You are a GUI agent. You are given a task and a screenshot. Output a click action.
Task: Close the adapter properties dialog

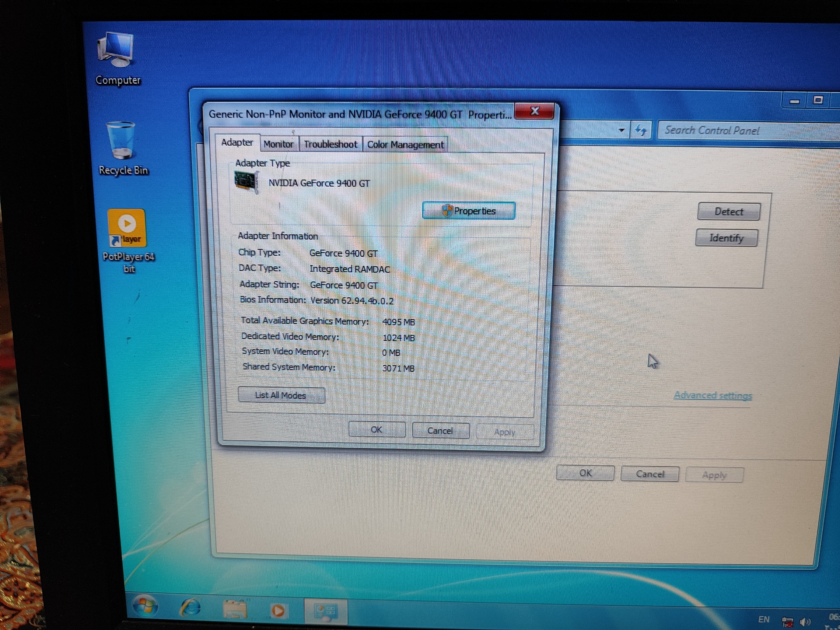[x=534, y=111]
